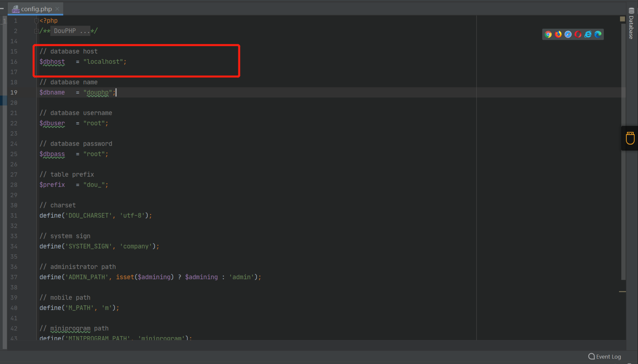This screenshot has width=638, height=364.
Task: Click the yellow plugin icon on right edge
Action: (630, 138)
